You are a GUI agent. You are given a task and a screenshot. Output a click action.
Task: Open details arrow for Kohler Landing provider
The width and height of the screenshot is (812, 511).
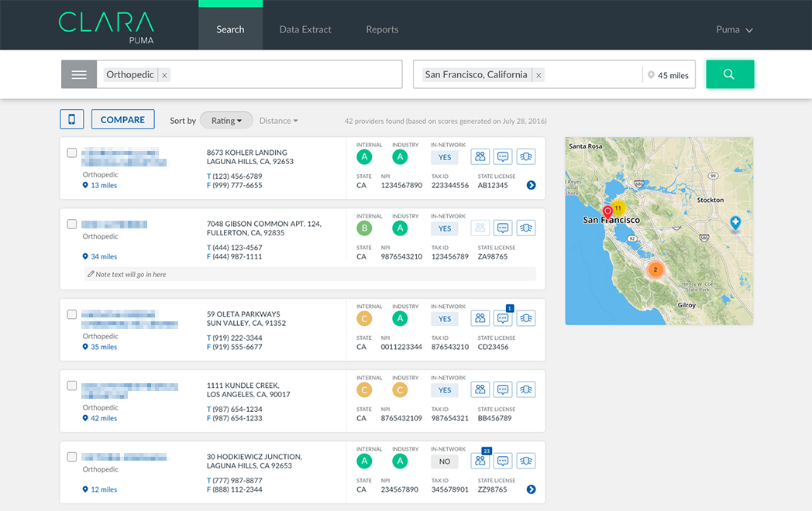point(532,185)
